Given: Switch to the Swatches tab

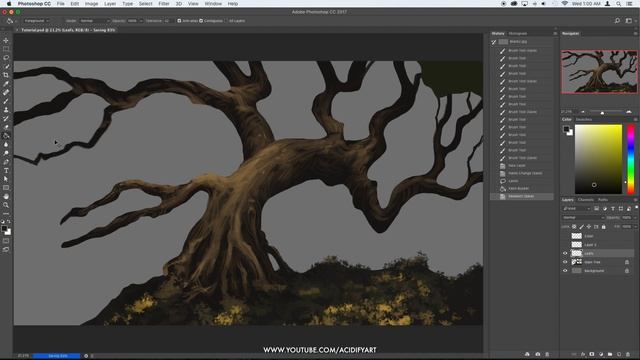Looking at the screenshot, I should [584, 120].
